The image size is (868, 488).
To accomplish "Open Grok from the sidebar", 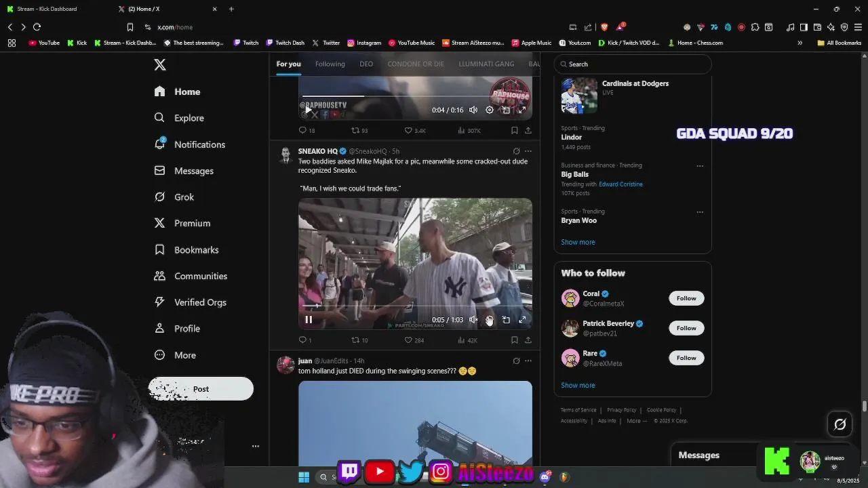I will [174, 197].
